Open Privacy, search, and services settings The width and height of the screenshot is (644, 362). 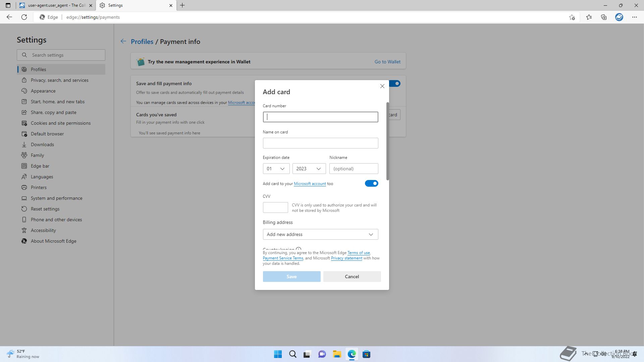pyautogui.click(x=61, y=80)
